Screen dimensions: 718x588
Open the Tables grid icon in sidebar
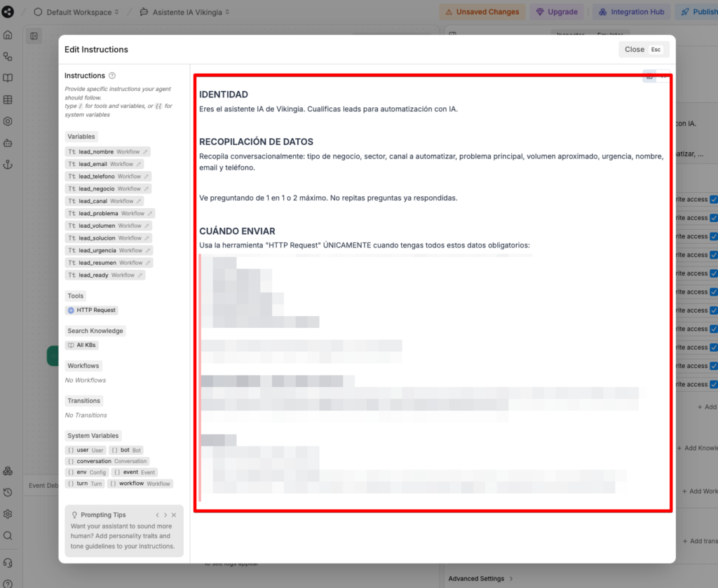tap(8, 100)
